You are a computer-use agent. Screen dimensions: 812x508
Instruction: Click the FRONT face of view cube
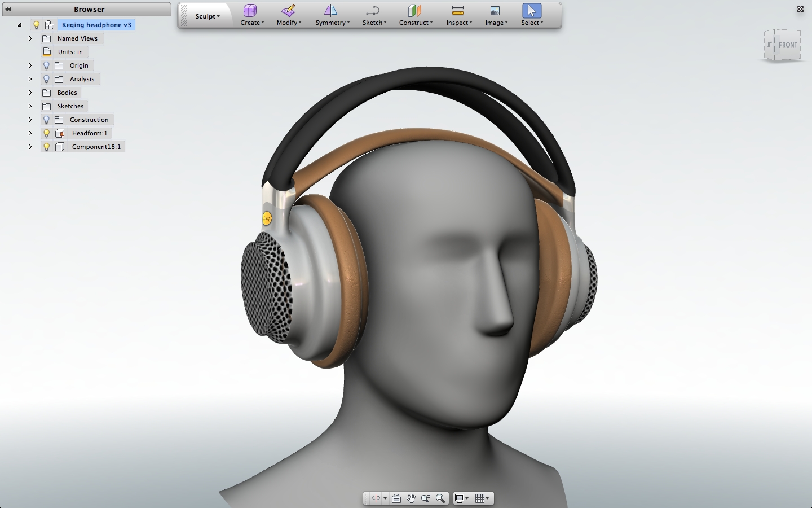(788, 45)
